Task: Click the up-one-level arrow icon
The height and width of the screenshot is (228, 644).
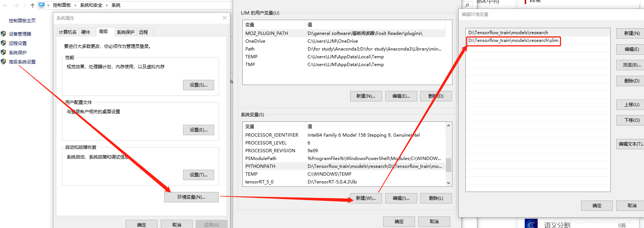Action: (33, 5)
